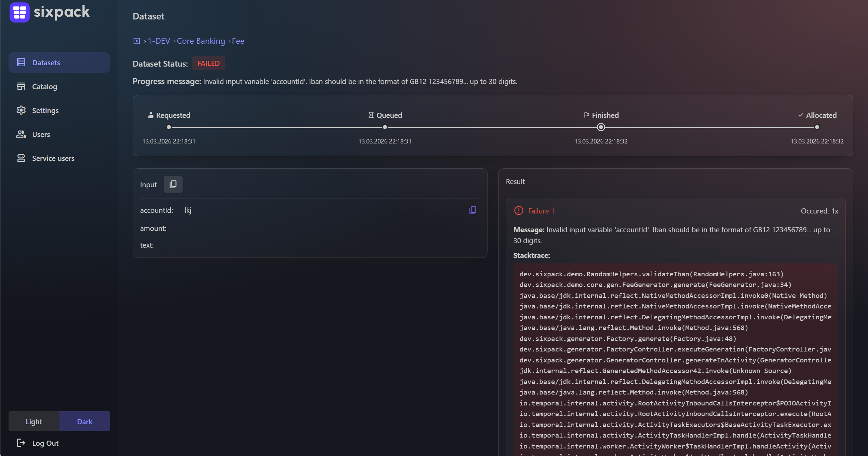This screenshot has width=868, height=456.
Task: Open the Users menu item
Action: point(41,134)
